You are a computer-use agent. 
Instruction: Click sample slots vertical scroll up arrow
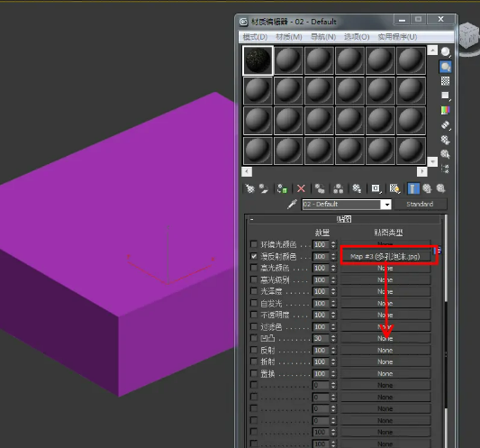tap(432, 50)
